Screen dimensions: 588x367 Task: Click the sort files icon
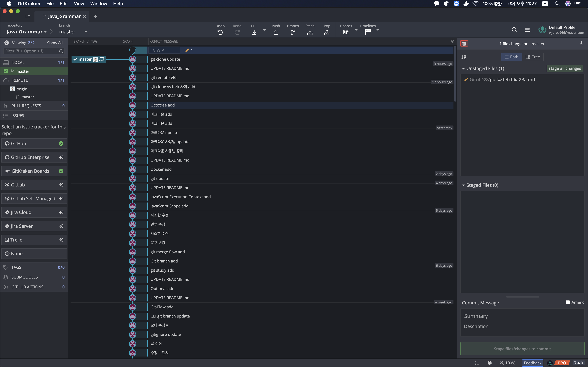coord(464,57)
